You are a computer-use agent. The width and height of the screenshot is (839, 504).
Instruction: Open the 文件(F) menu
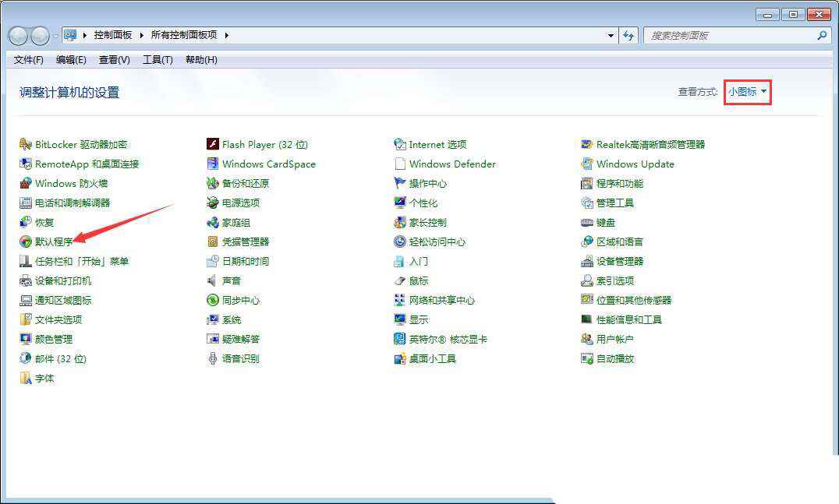coord(29,60)
